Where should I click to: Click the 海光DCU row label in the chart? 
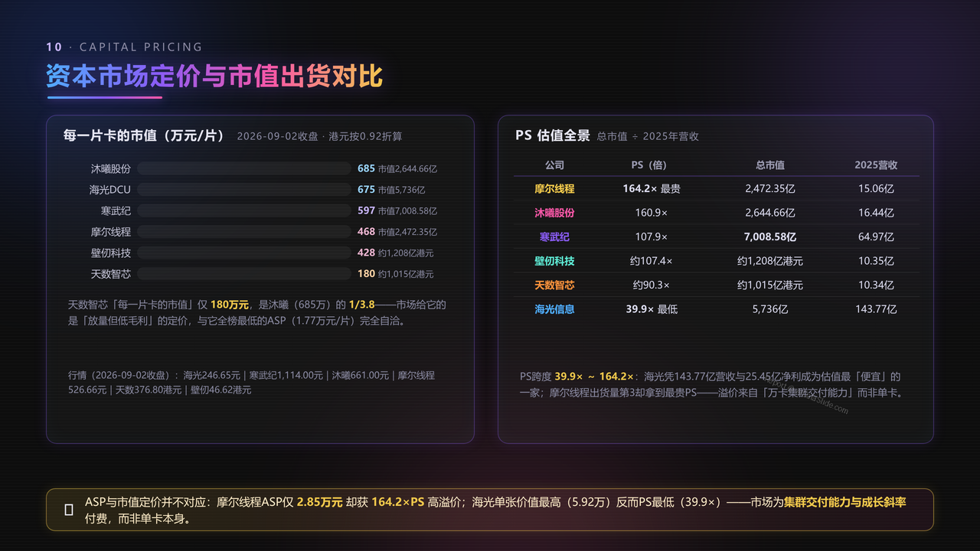110,190
